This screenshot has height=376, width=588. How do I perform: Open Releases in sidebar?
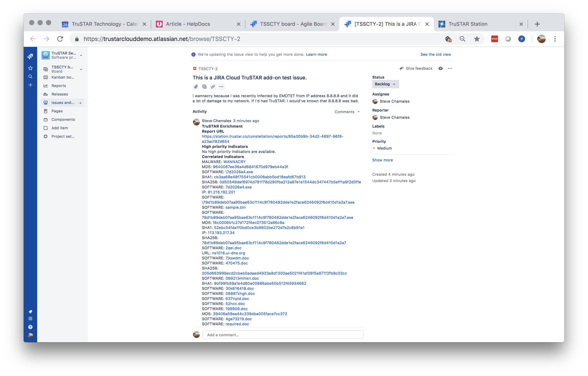63,94
